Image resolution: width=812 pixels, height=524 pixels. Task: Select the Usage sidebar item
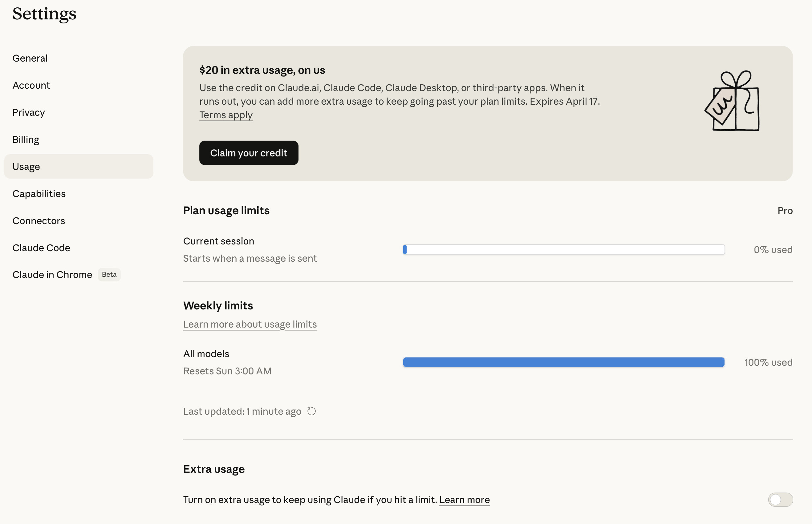(79, 166)
